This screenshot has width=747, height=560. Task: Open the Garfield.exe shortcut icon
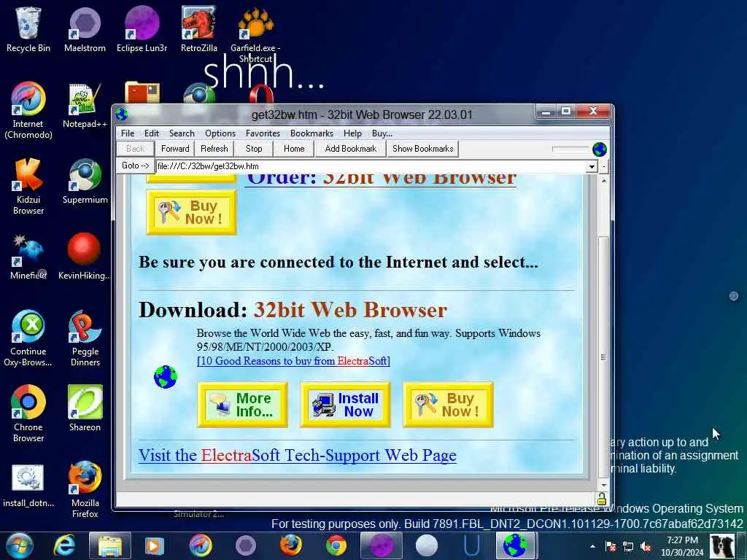(x=255, y=29)
